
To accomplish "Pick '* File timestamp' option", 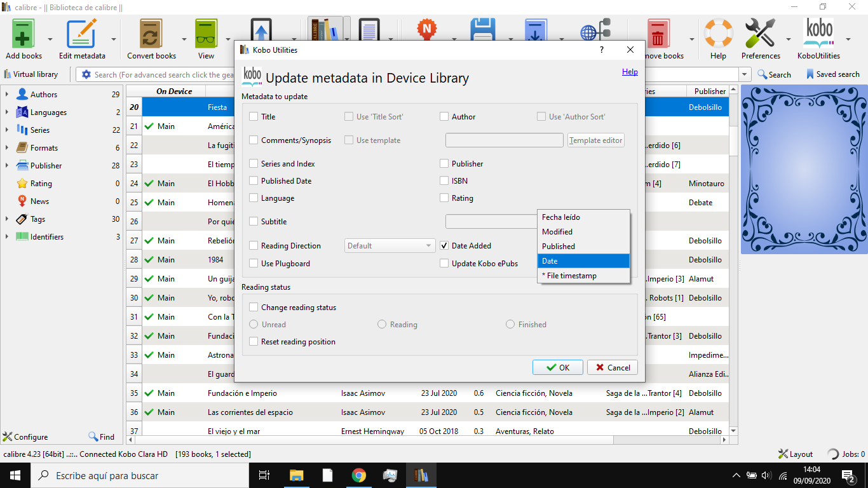I will [583, 276].
